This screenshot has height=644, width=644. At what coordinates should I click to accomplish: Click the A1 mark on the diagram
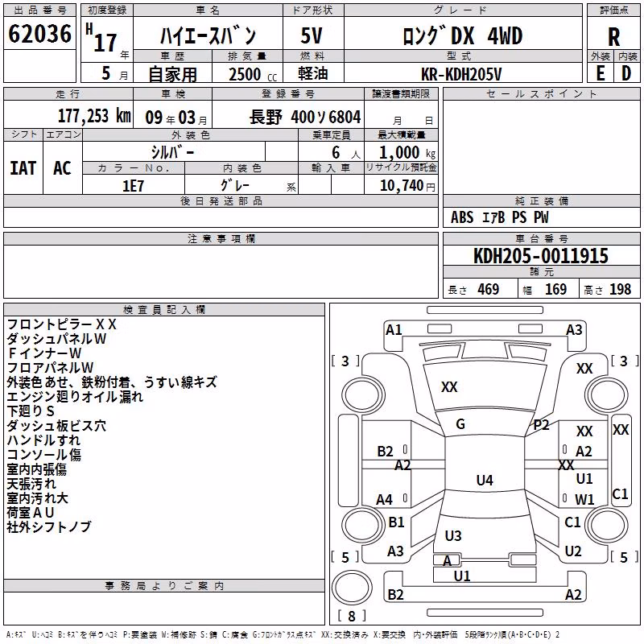pyautogui.click(x=394, y=330)
